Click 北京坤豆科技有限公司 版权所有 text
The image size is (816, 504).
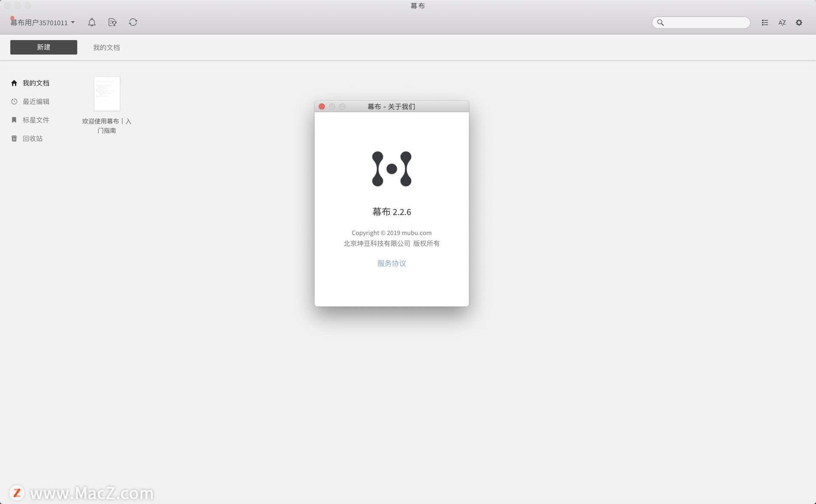coord(391,243)
